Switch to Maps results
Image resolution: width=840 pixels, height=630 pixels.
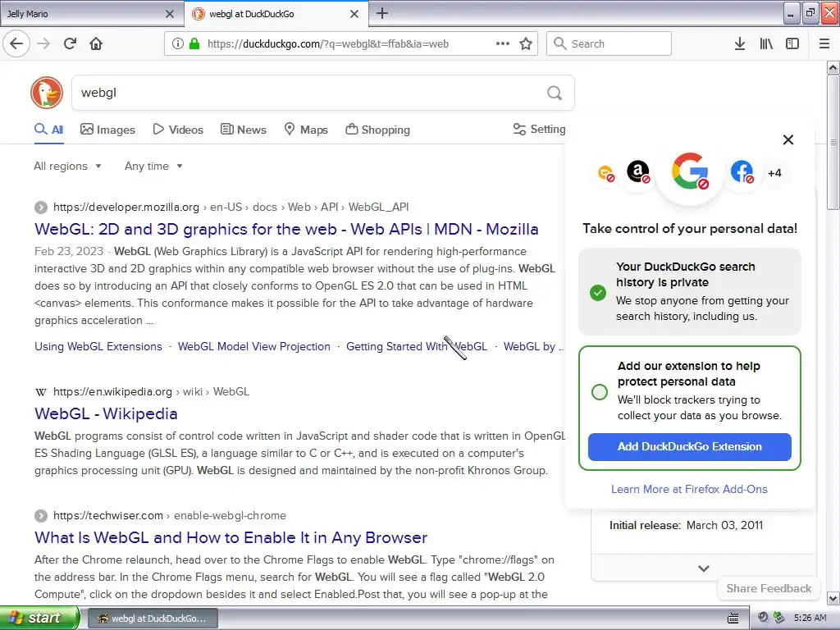click(305, 130)
